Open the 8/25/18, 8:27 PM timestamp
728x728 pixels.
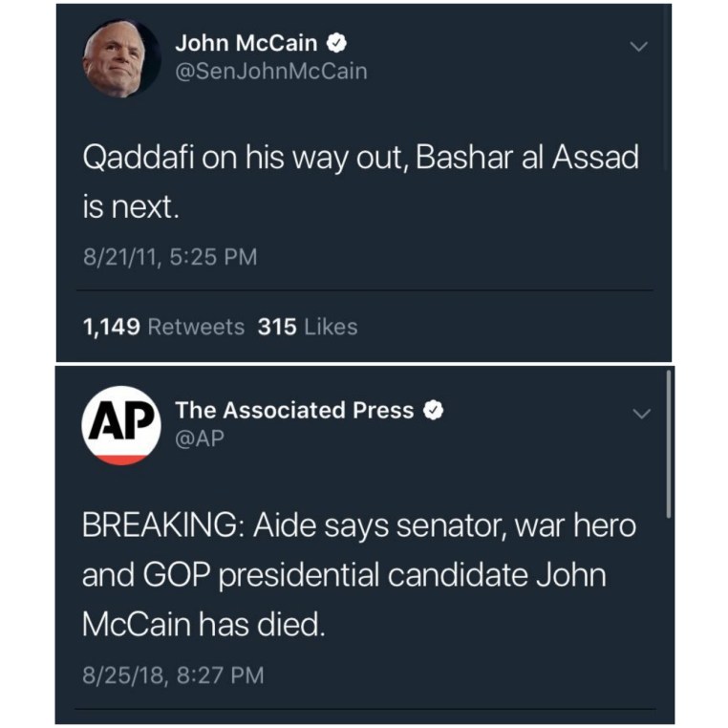click(173, 675)
